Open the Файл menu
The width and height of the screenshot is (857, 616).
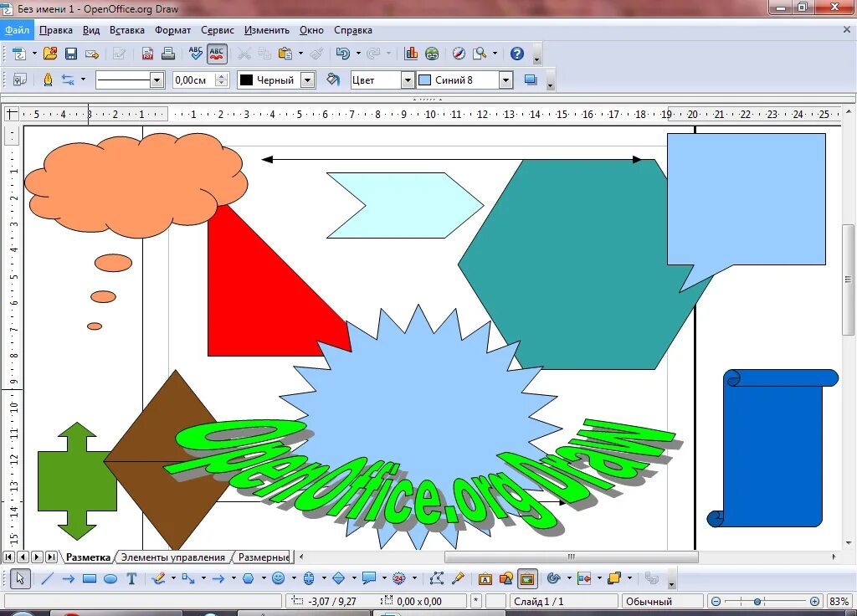(17, 30)
